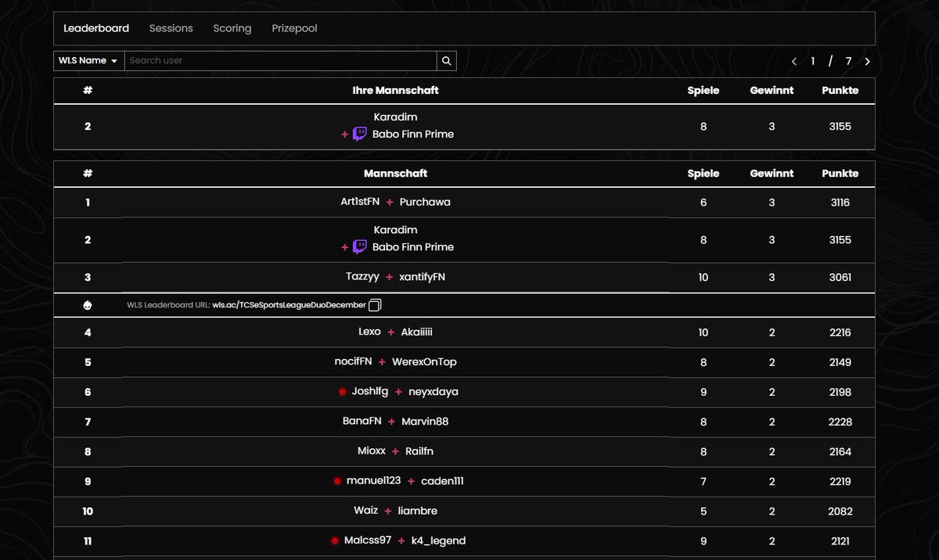Click points value 3061
This screenshot has height=560, width=939.
tap(840, 277)
